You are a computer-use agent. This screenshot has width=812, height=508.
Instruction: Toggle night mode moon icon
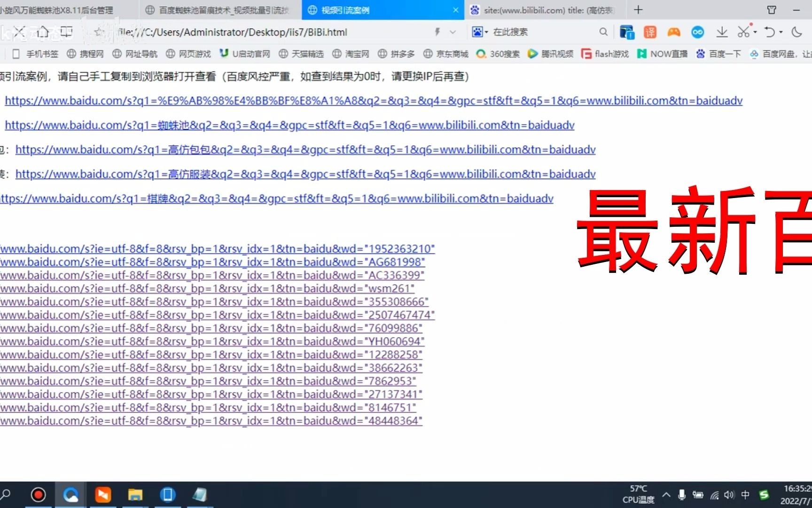coord(796,32)
